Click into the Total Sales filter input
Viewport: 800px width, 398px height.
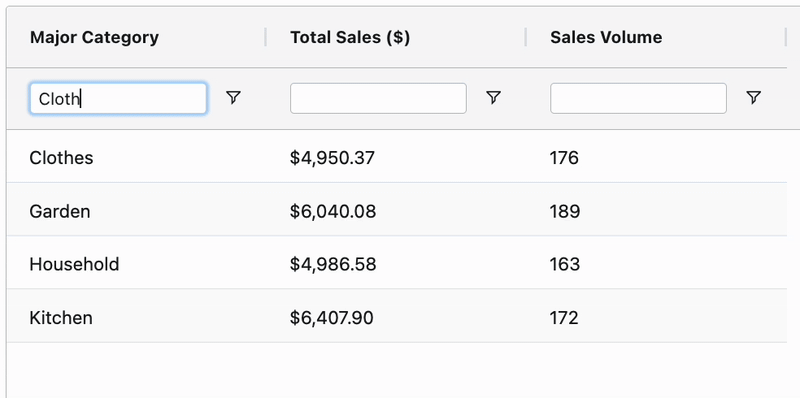click(378, 98)
